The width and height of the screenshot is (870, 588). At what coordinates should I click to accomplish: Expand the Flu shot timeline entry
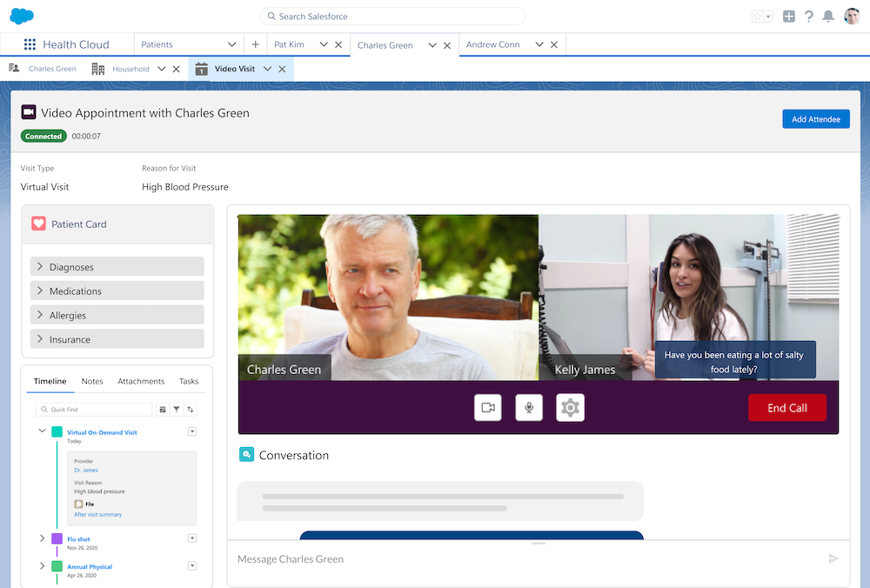pyautogui.click(x=42, y=539)
